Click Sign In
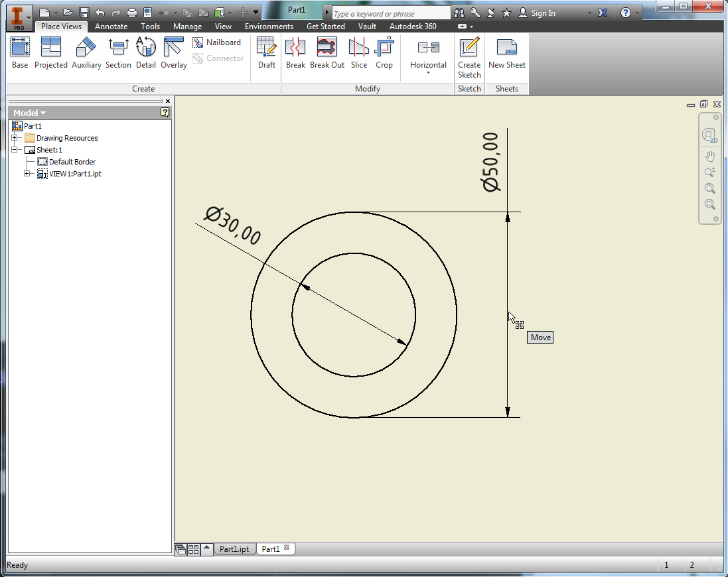This screenshot has width=728, height=577. pos(537,13)
